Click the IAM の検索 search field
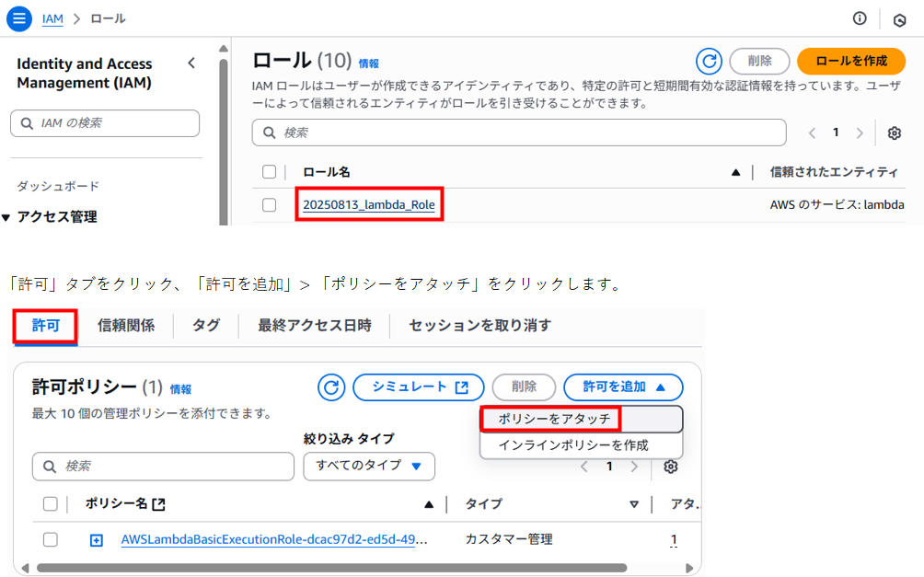This screenshot has height=577, width=924. point(105,123)
